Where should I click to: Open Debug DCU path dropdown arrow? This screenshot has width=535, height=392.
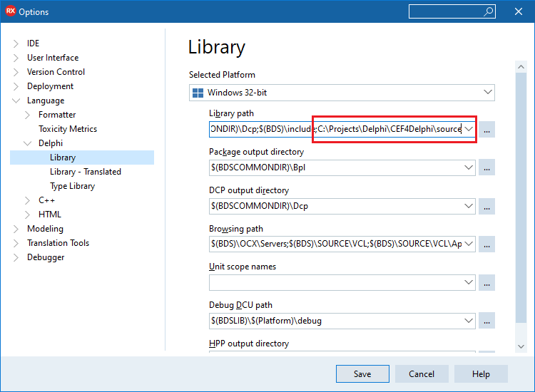469,321
